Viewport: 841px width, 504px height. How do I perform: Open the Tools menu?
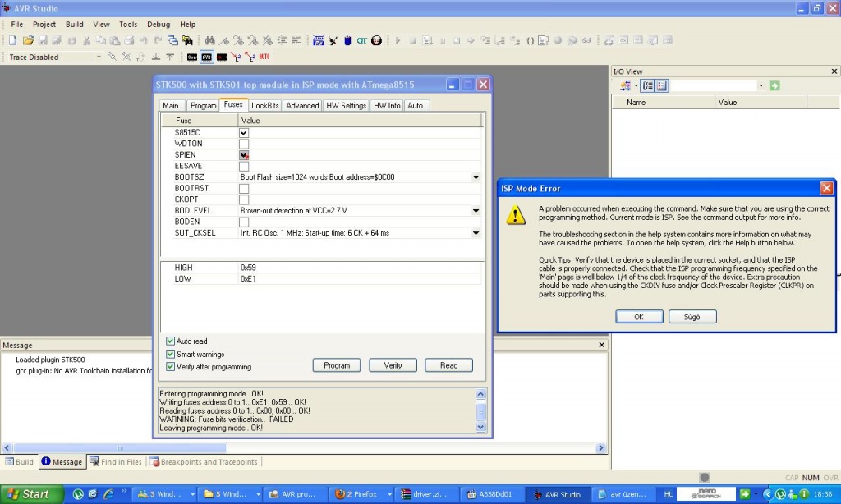point(128,24)
